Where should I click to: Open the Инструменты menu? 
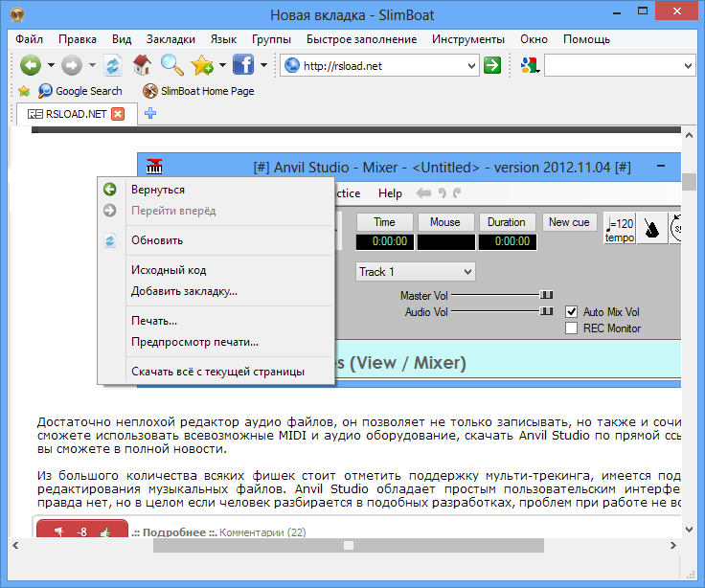click(468, 39)
